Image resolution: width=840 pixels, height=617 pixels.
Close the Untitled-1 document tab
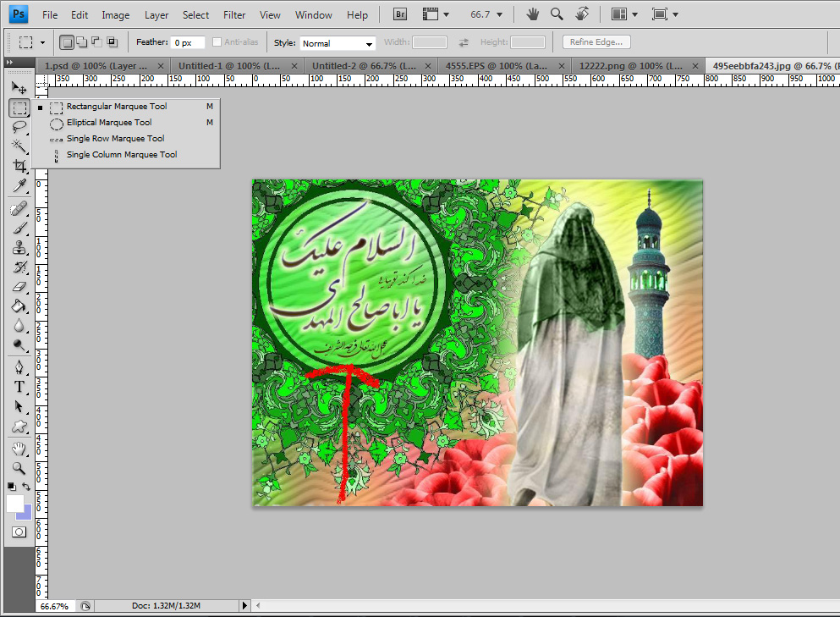[294, 66]
